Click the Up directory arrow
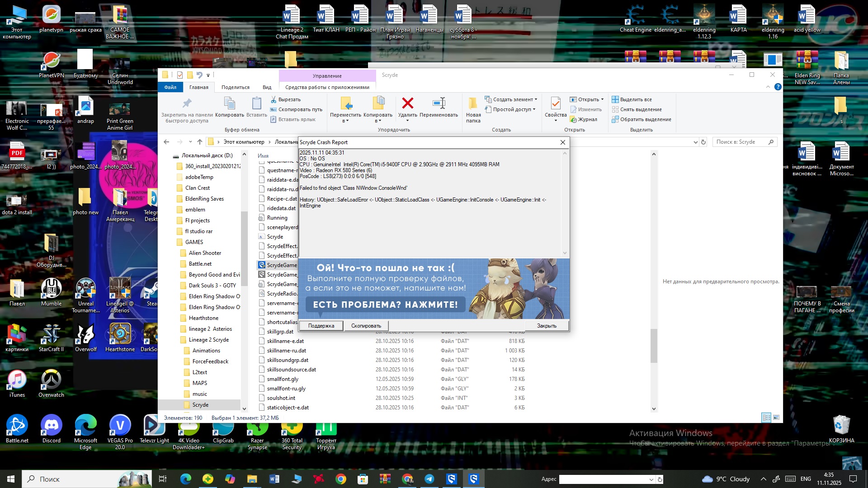This screenshot has height=488, width=868. pos(200,142)
